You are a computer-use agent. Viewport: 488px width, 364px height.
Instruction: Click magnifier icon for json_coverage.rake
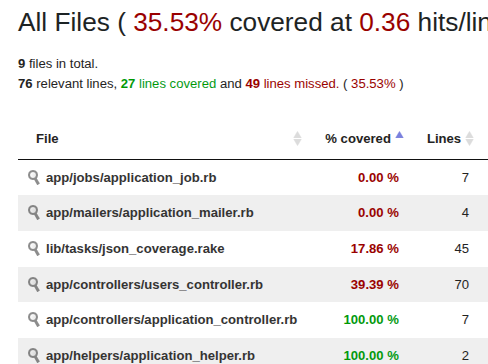(x=34, y=248)
